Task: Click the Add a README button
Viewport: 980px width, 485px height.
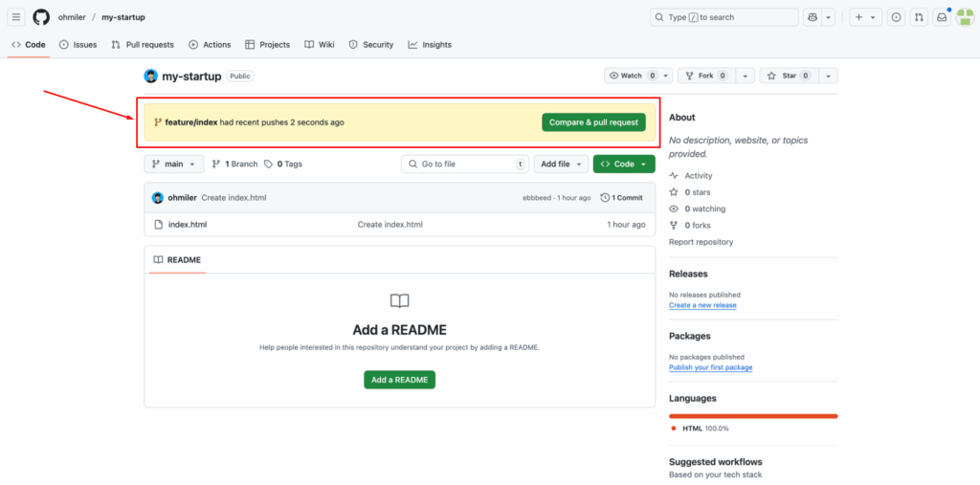Action: click(x=399, y=380)
